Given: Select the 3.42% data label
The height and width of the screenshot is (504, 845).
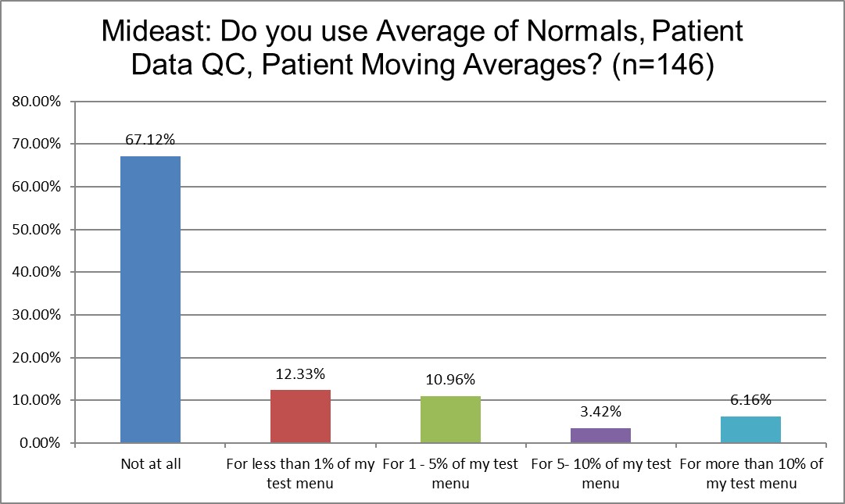Looking at the screenshot, I should (600, 412).
